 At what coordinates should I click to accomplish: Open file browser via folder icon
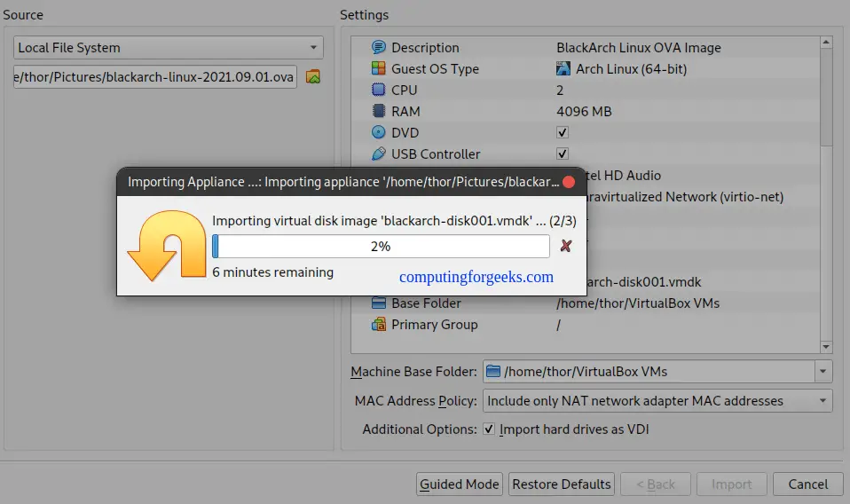click(313, 77)
